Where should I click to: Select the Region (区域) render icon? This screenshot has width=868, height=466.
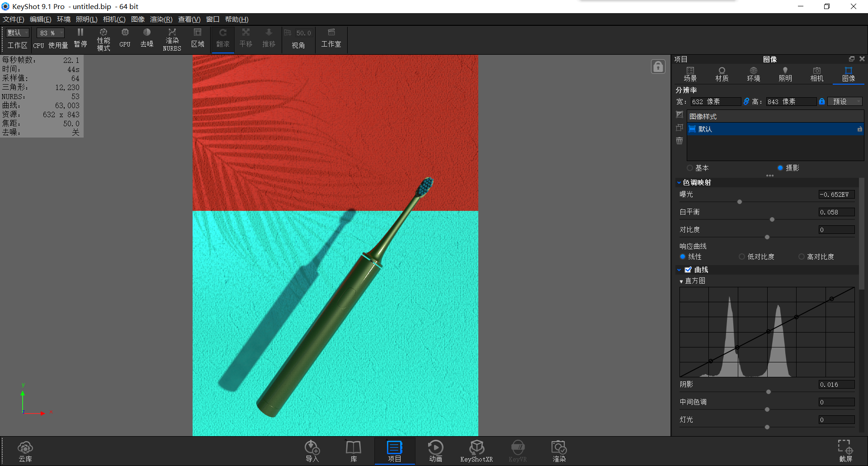pyautogui.click(x=198, y=38)
